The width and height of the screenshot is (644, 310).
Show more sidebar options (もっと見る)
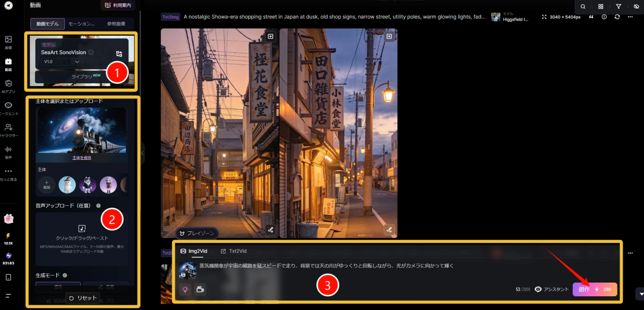point(8,174)
